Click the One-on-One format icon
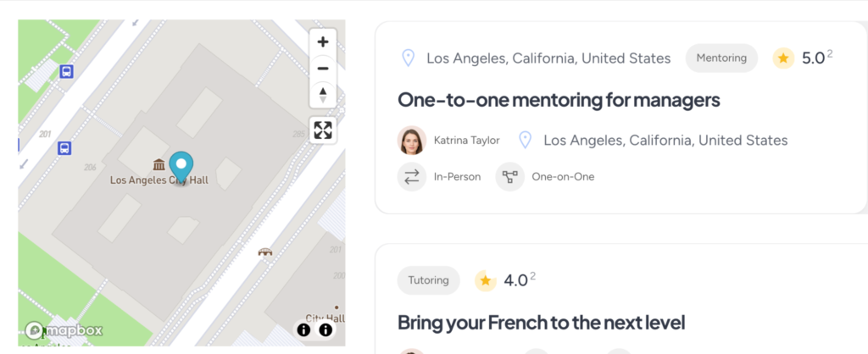 coord(509,177)
